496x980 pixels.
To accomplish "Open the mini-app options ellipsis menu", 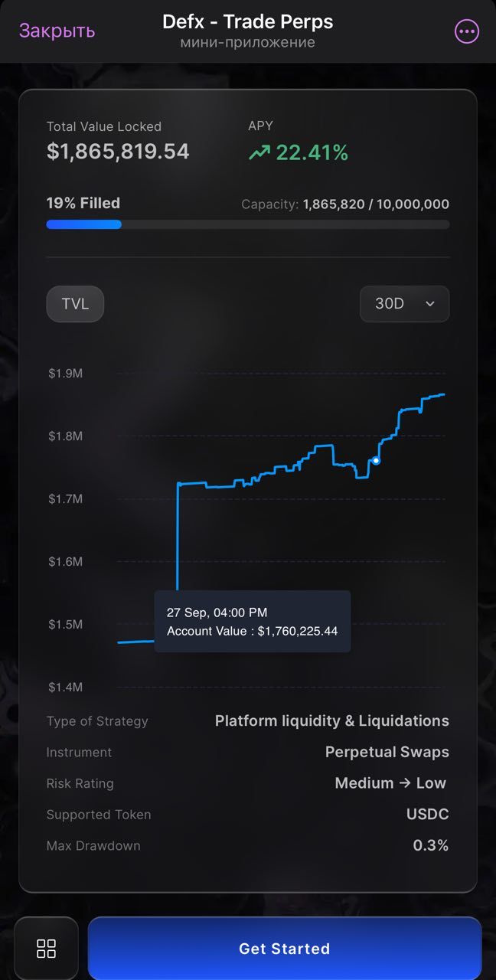I will pos(466,31).
